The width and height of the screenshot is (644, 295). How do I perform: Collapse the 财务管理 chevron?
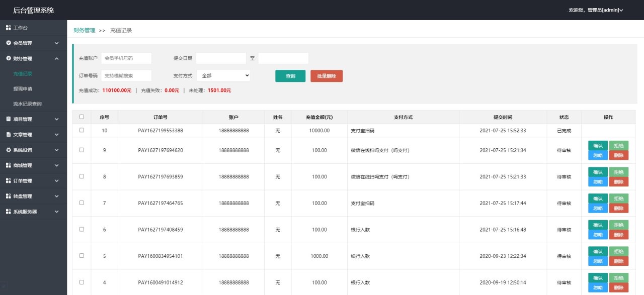tap(57, 58)
